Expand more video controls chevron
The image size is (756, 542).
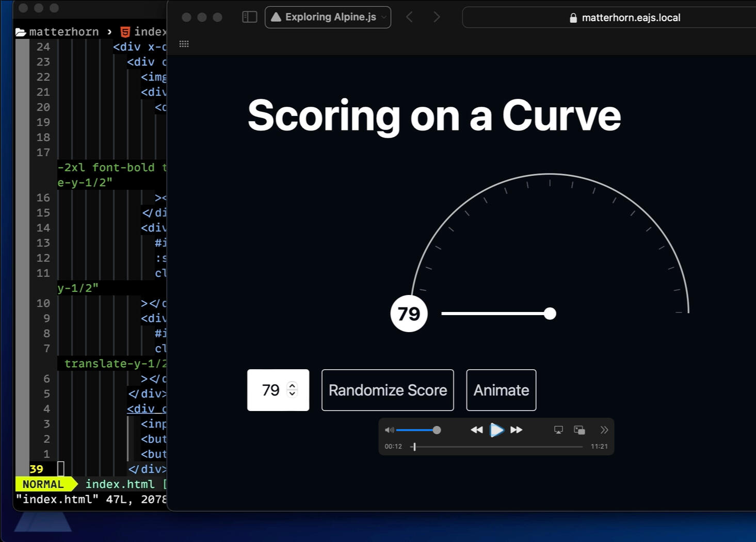coord(604,430)
